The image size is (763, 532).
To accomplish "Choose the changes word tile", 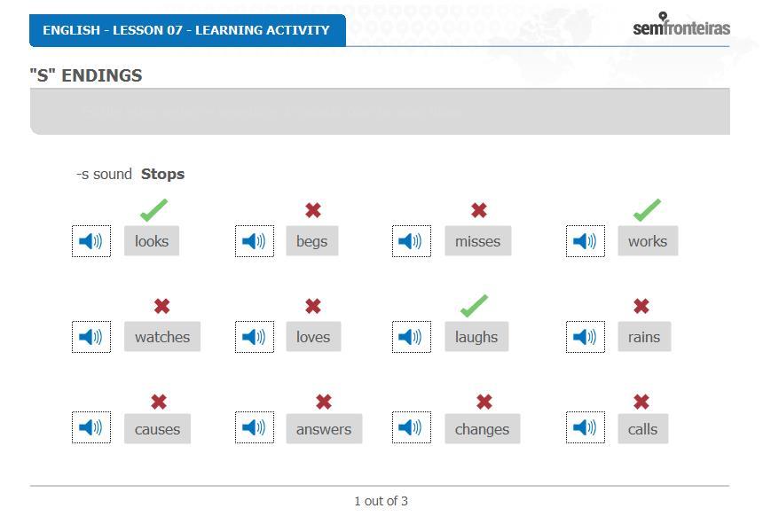I will point(483,428).
